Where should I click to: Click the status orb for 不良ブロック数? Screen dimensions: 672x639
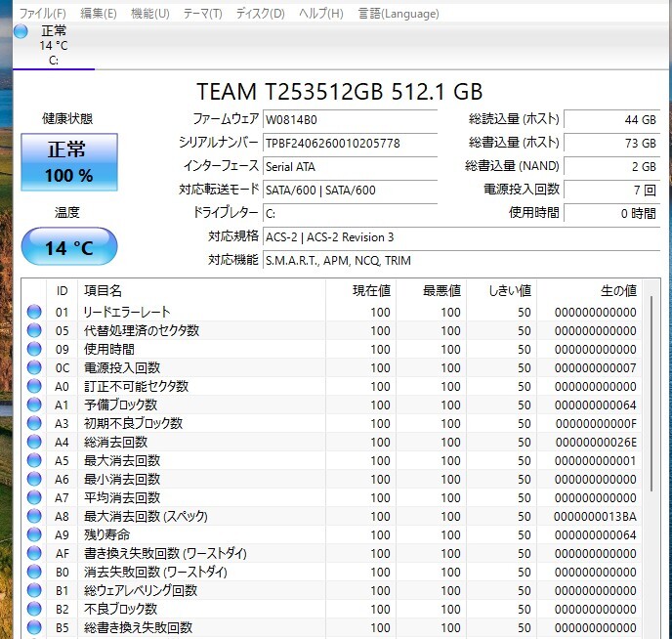[35, 610]
